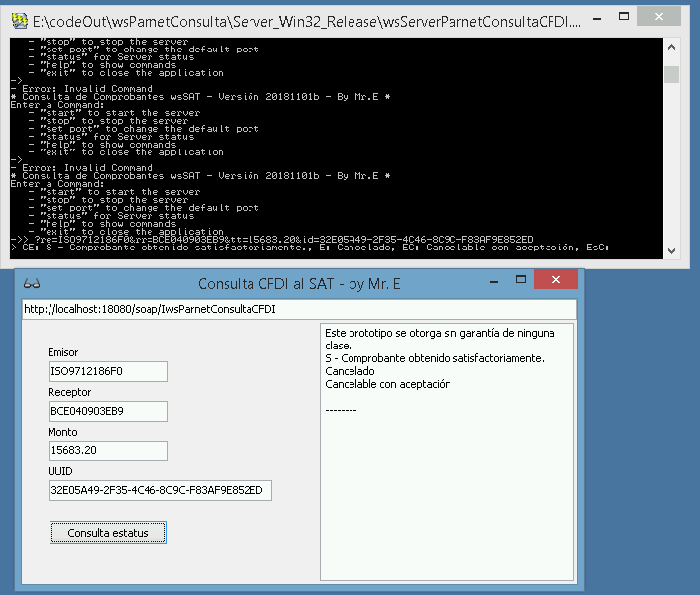Click 'Cancelable con aceptación' result text
This screenshot has height=595, width=700.
click(x=388, y=384)
